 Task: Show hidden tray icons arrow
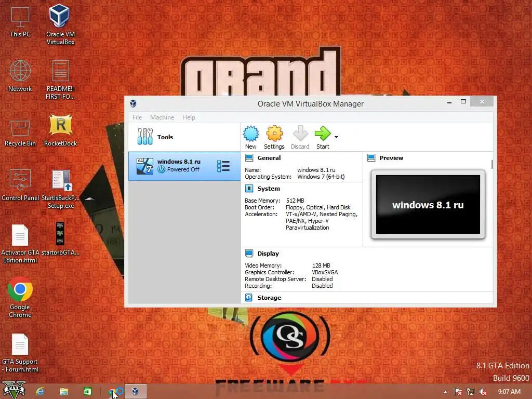click(445, 392)
